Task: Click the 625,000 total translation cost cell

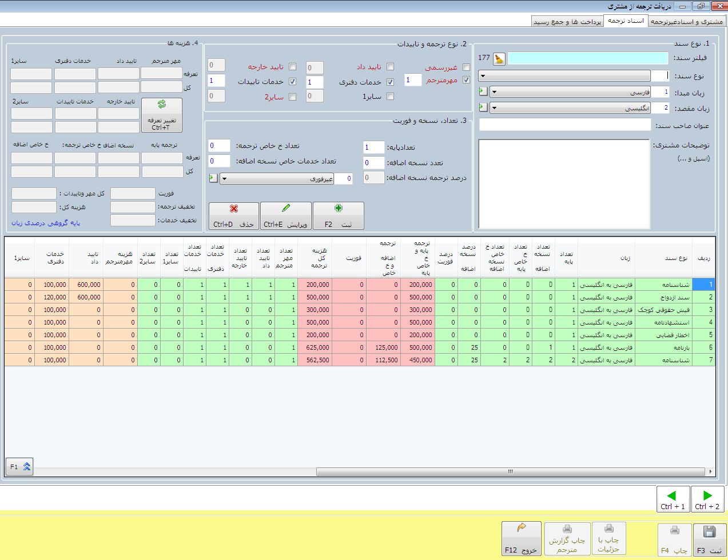Action: pyautogui.click(x=315, y=347)
